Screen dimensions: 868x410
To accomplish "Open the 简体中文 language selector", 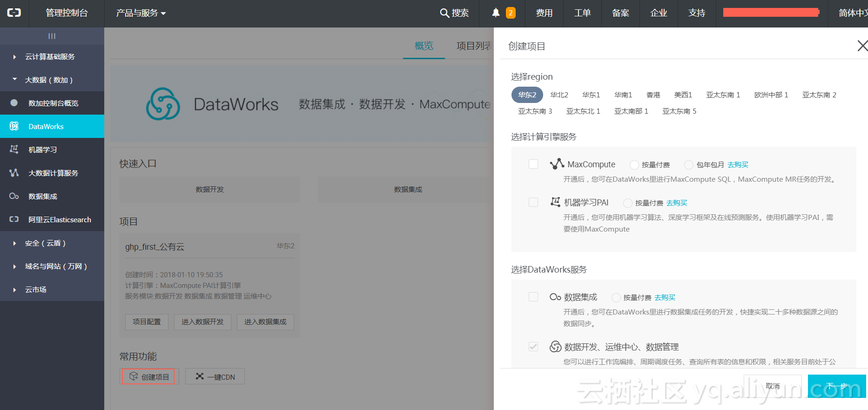I will pos(853,13).
